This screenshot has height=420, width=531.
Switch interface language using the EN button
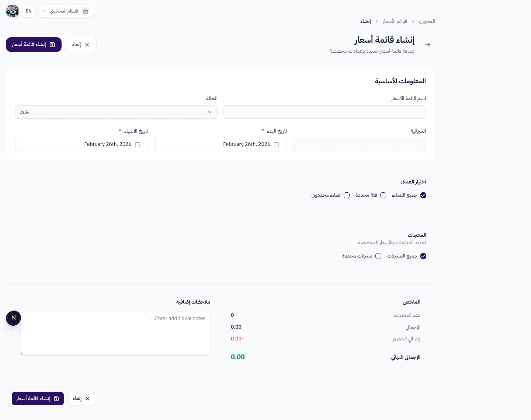click(28, 11)
